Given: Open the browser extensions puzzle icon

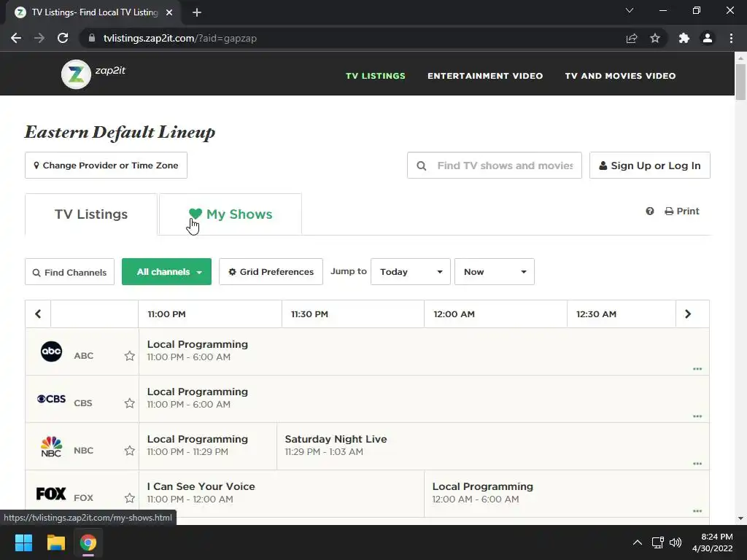Looking at the screenshot, I should (684, 38).
